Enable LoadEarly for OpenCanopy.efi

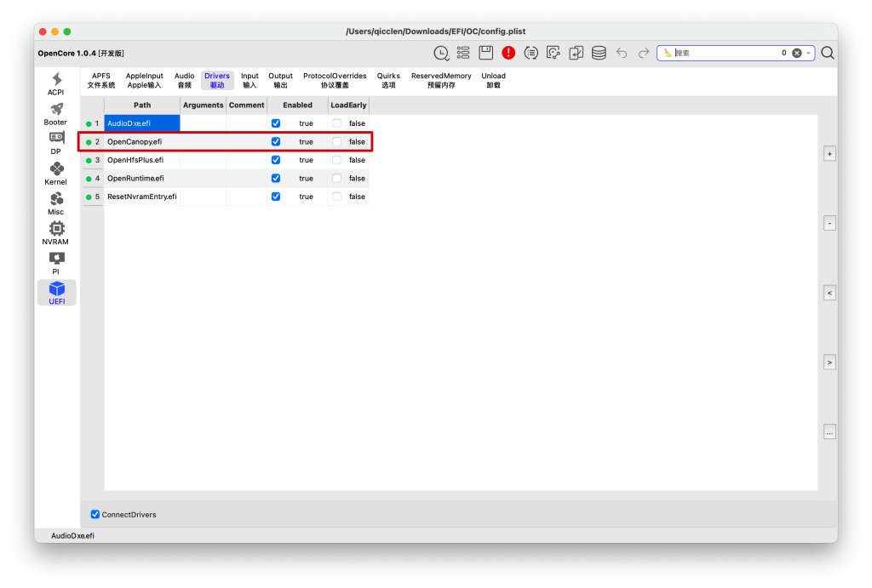[337, 142]
